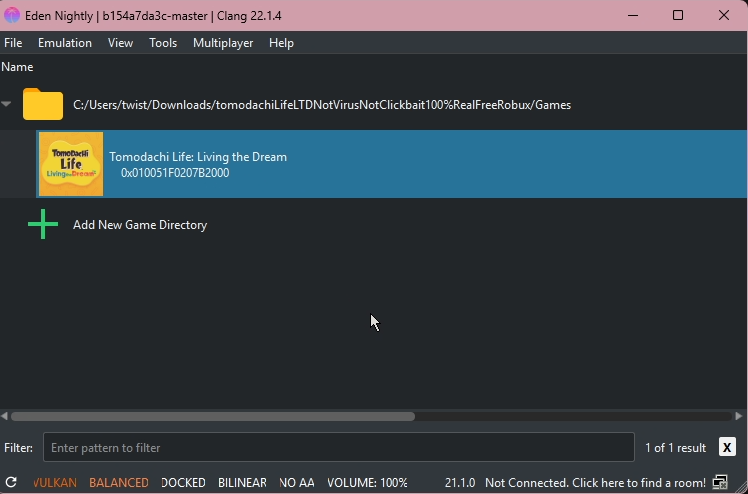
Task: Click the 1 of 1 result label
Action: point(675,448)
